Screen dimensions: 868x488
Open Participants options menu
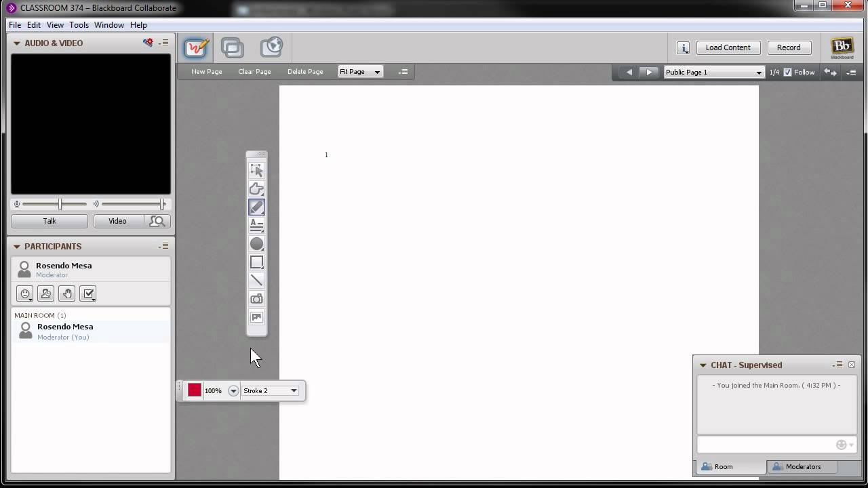(164, 246)
